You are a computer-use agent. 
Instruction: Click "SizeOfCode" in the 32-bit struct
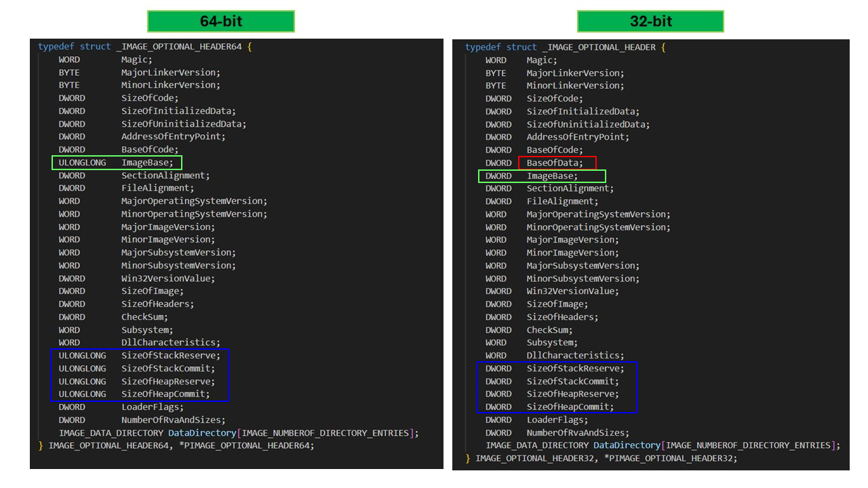[x=553, y=99]
